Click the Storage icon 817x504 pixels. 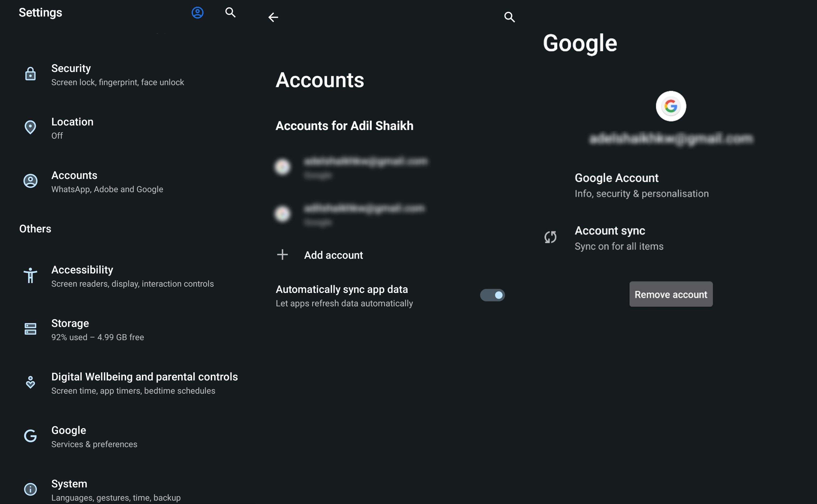tap(30, 329)
